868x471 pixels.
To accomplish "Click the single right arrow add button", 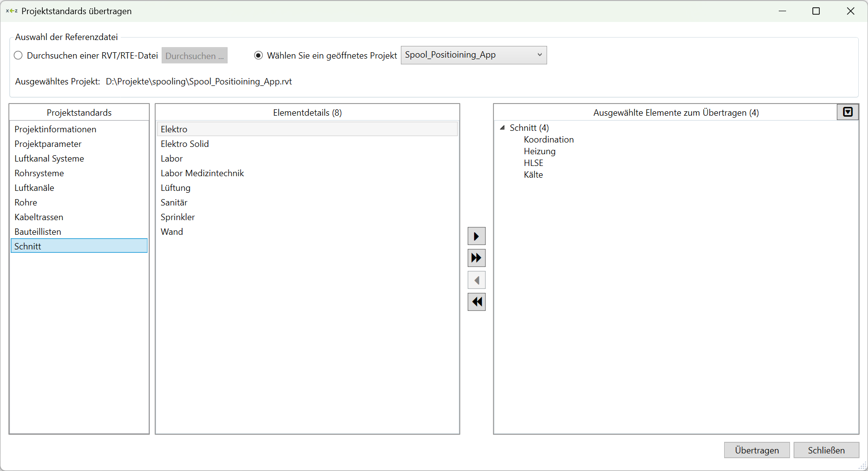I will pyautogui.click(x=476, y=237).
